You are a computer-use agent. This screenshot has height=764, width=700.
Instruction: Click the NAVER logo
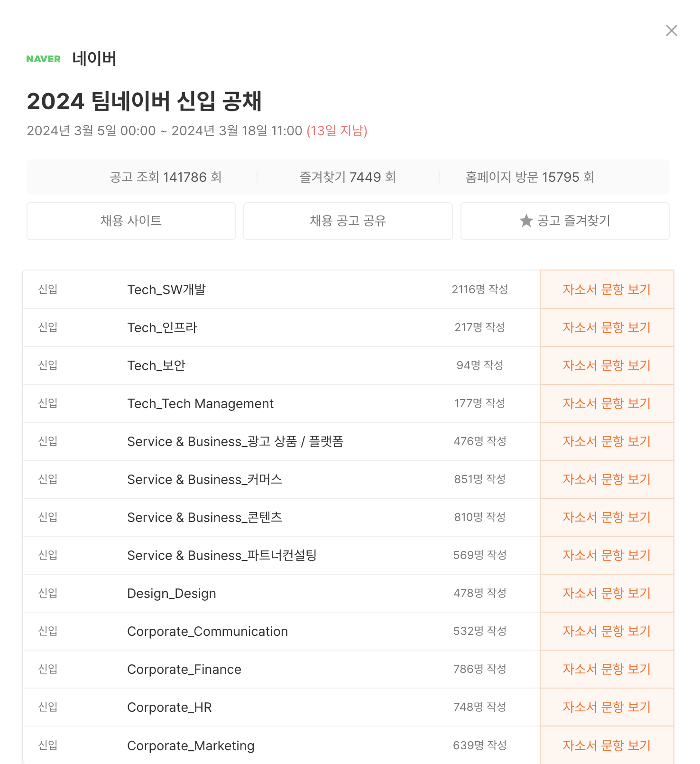[43, 59]
